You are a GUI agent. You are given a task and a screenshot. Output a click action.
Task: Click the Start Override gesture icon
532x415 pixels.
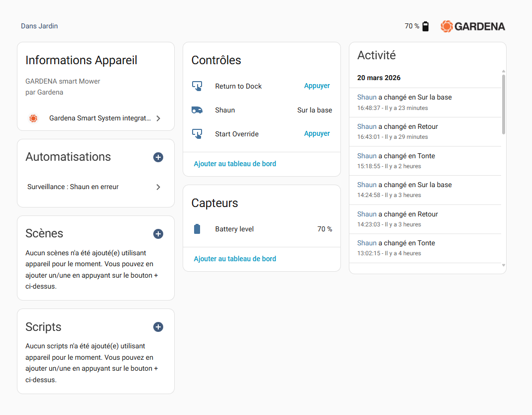(197, 133)
